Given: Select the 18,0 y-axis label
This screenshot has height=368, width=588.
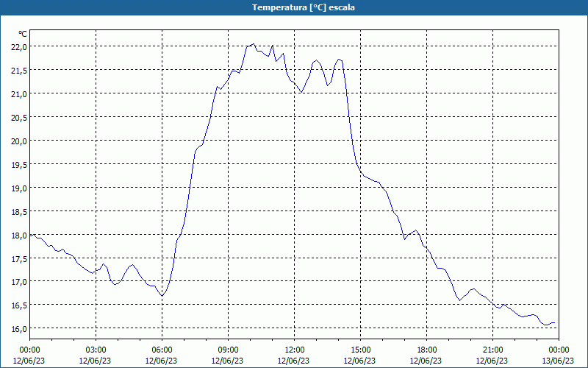Looking at the screenshot, I should (19, 236).
